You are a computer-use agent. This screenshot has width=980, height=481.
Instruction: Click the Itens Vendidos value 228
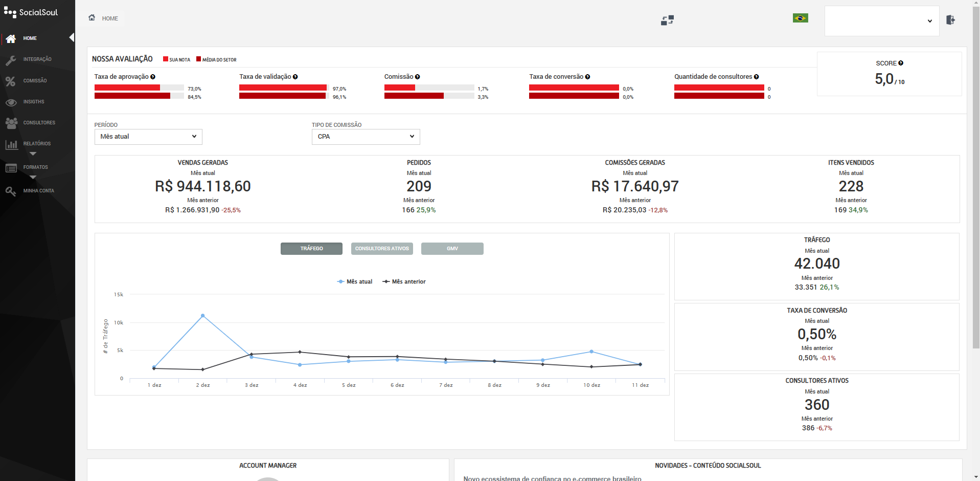tap(851, 186)
